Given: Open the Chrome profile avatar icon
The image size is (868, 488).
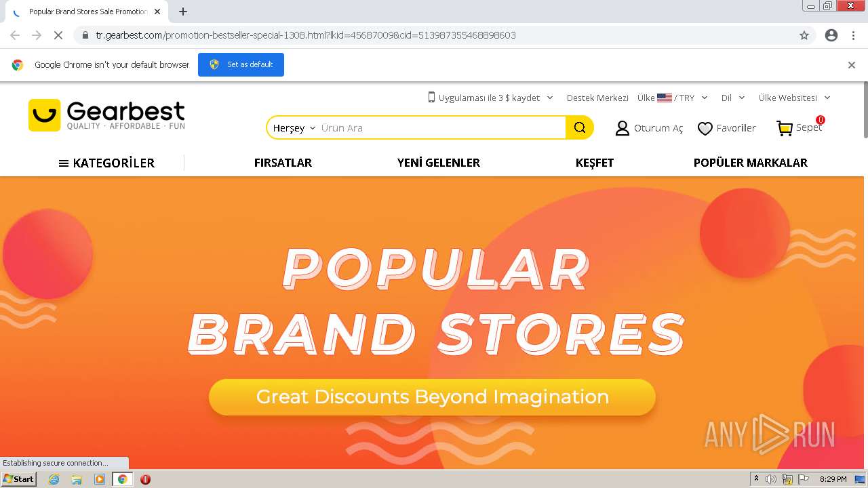Looking at the screenshot, I should (831, 35).
